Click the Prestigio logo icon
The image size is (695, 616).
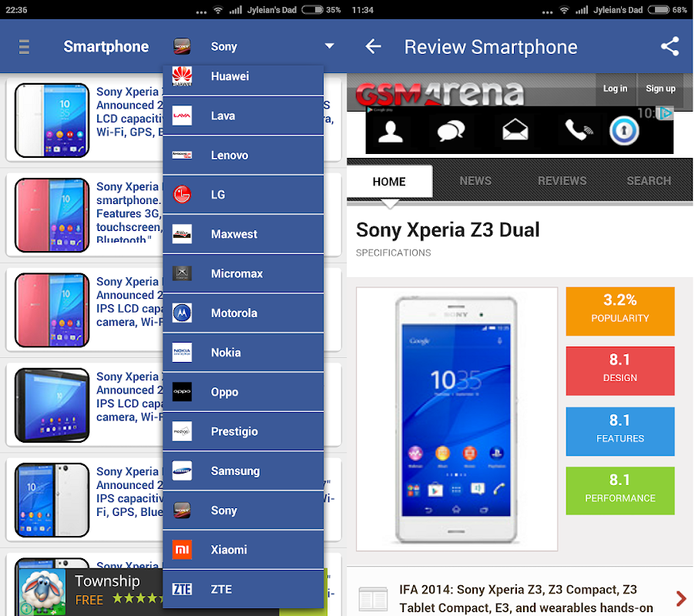pyautogui.click(x=182, y=431)
